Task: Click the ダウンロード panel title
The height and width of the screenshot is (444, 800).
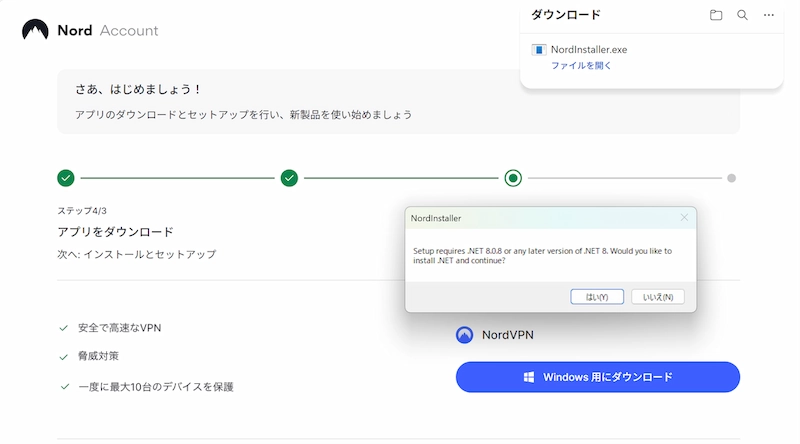Action: click(566, 15)
